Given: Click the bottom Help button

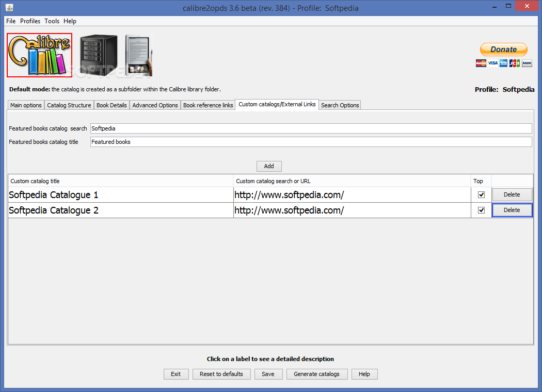Looking at the screenshot, I should [364, 374].
